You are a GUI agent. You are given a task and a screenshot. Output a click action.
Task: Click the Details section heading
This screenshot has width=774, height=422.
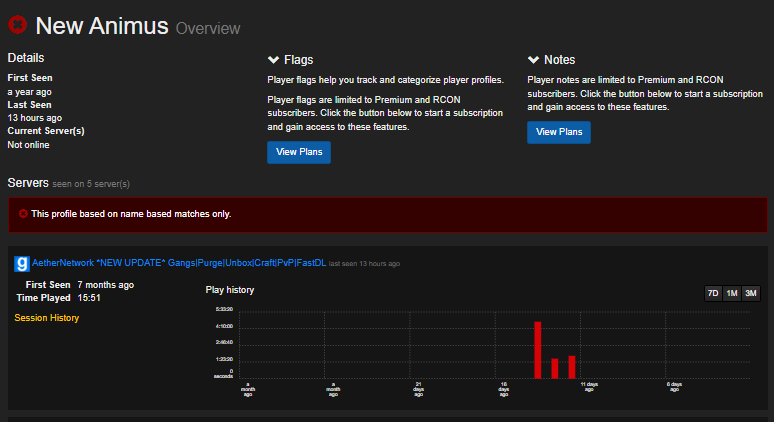(26, 58)
